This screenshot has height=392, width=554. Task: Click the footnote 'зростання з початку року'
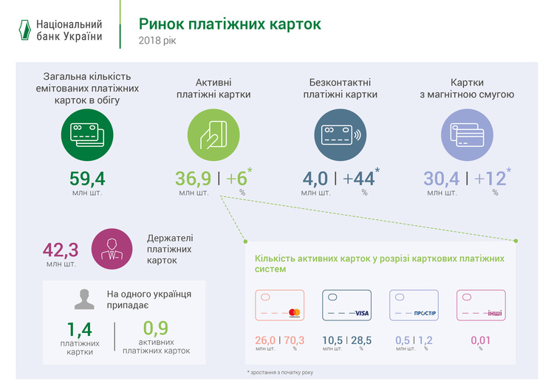click(281, 372)
